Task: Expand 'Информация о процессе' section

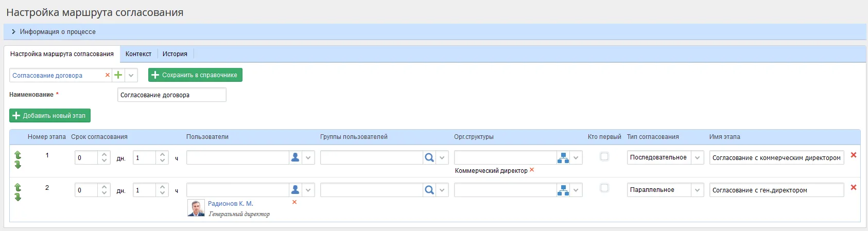Action: coord(13,32)
